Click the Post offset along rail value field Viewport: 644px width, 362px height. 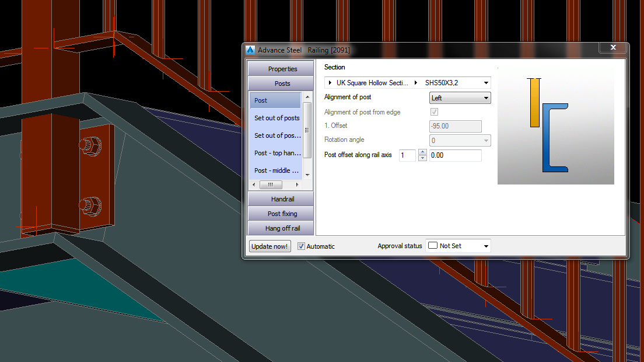(456, 155)
